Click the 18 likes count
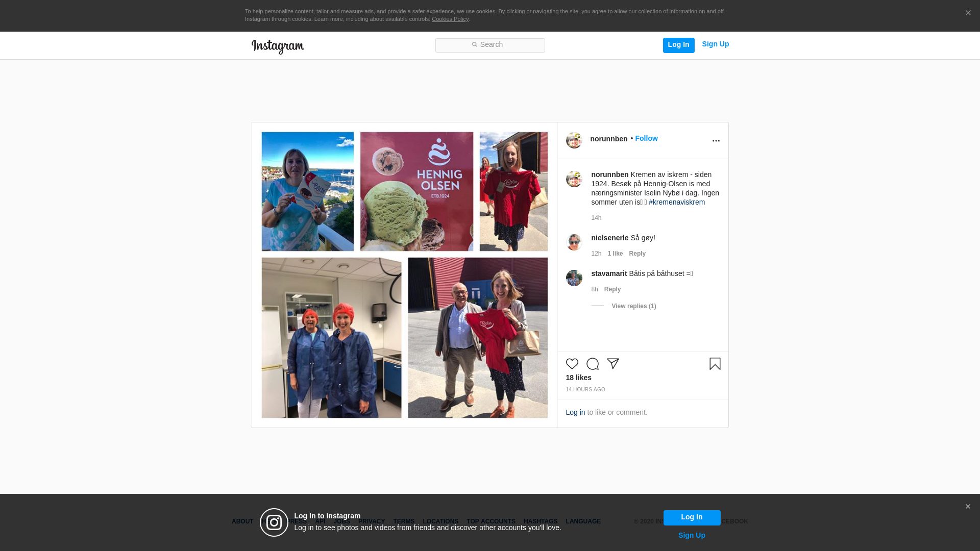 click(x=578, y=378)
